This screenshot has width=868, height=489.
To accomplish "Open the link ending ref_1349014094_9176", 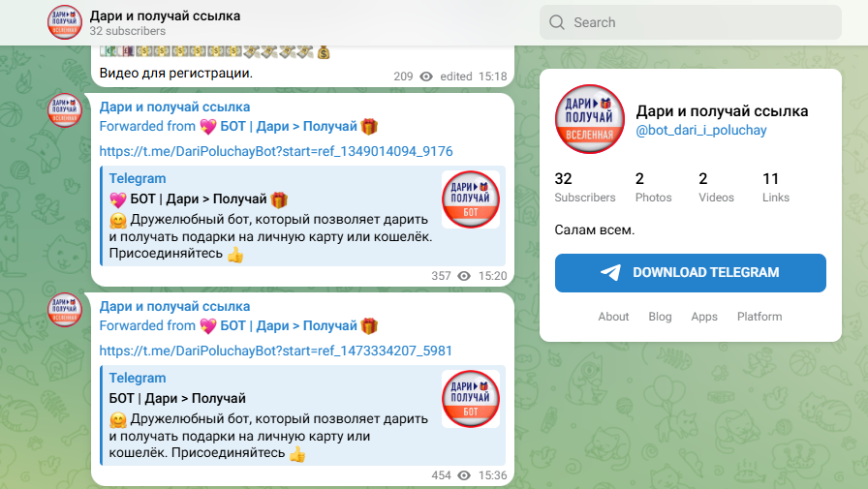I will tap(276, 151).
